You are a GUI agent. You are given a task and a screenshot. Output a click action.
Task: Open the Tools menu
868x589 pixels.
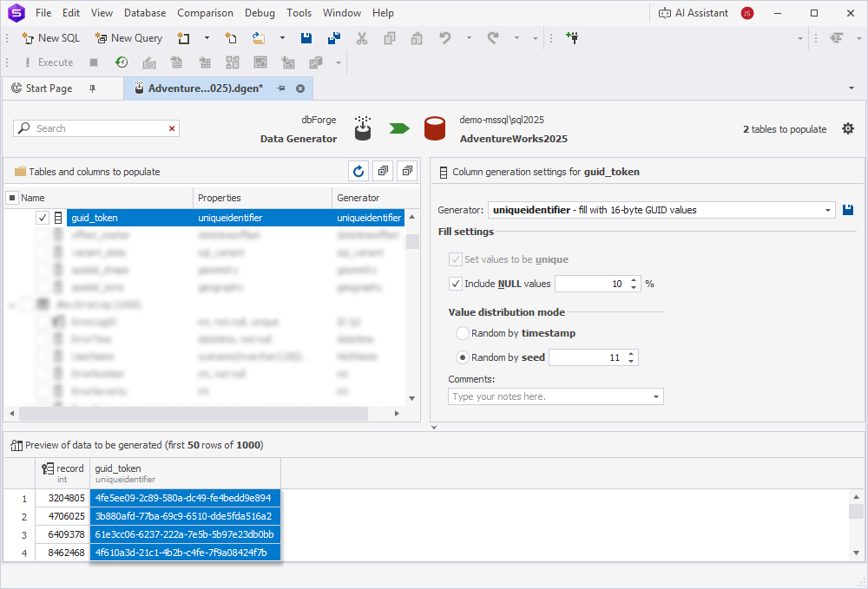[x=299, y=13]
